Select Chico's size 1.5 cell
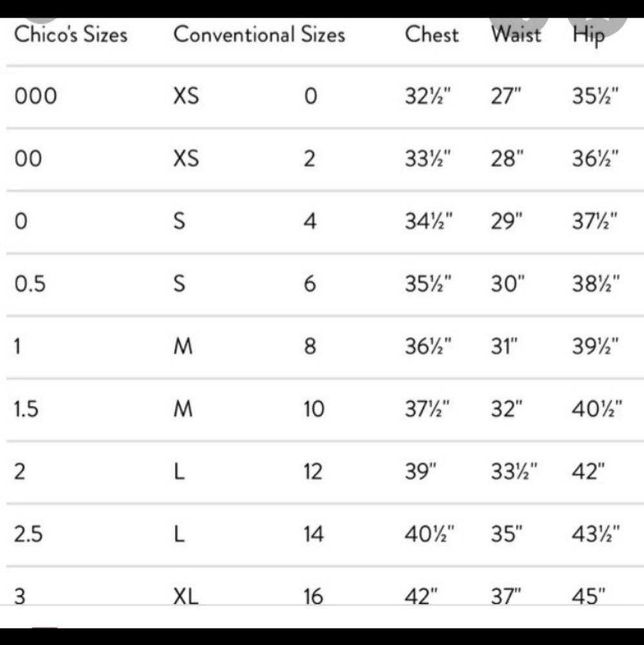The width and height of the screenshot is (644, 645). 27,409
